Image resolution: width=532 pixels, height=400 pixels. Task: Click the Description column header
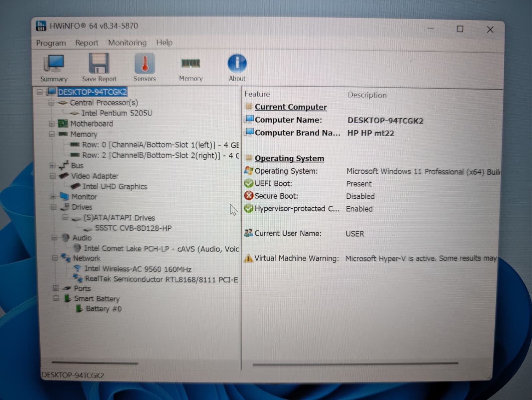(367, 95)
